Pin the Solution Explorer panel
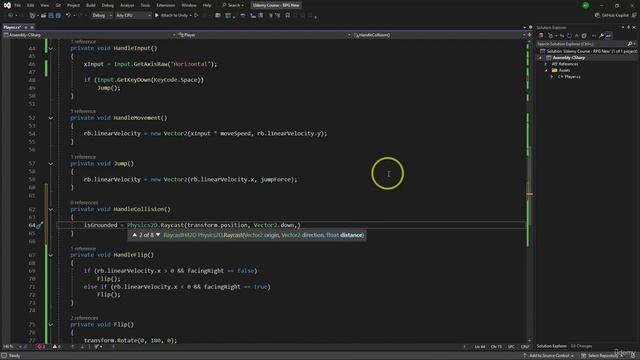The width and height of the screenshot is (640, 360). [x=629, y=27]
